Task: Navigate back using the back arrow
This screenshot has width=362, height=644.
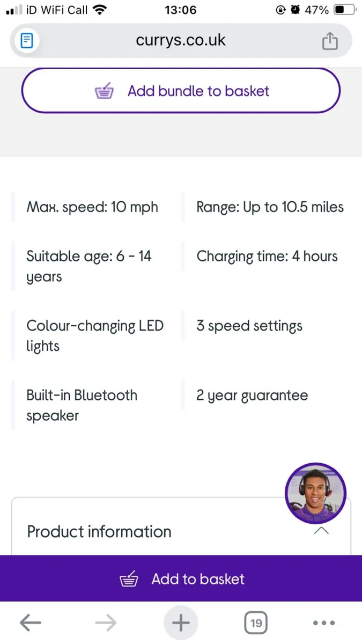Action: point(30,623)
